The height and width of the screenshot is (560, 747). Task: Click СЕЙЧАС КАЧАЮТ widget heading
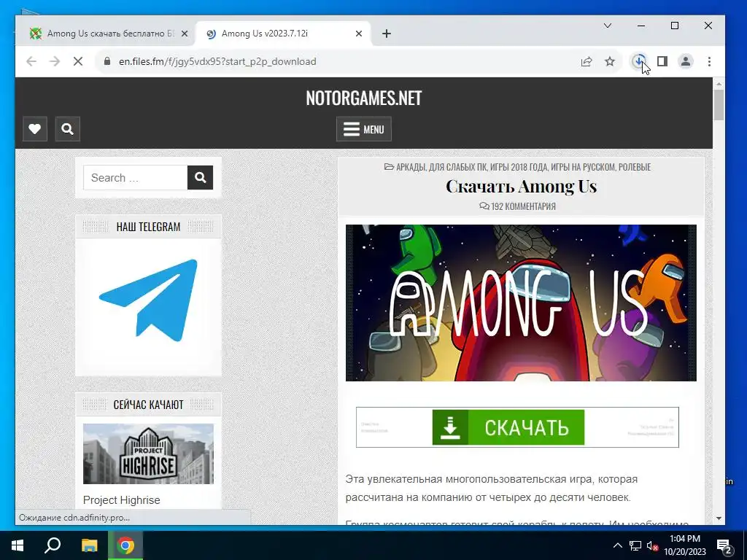[148, 405]
